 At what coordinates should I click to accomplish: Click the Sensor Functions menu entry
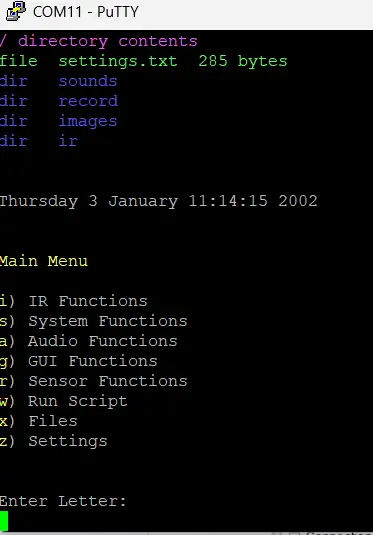94,381
